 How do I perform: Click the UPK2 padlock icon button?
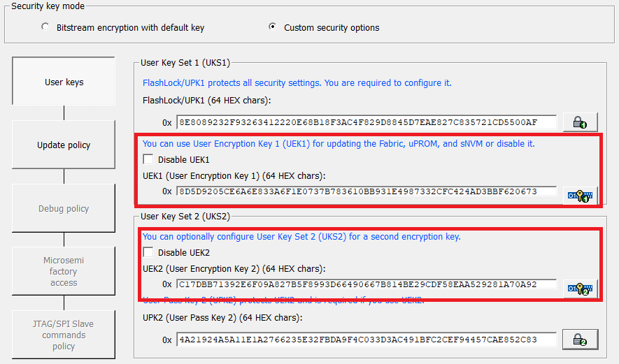pyautogui.click(x=580, y=340)
